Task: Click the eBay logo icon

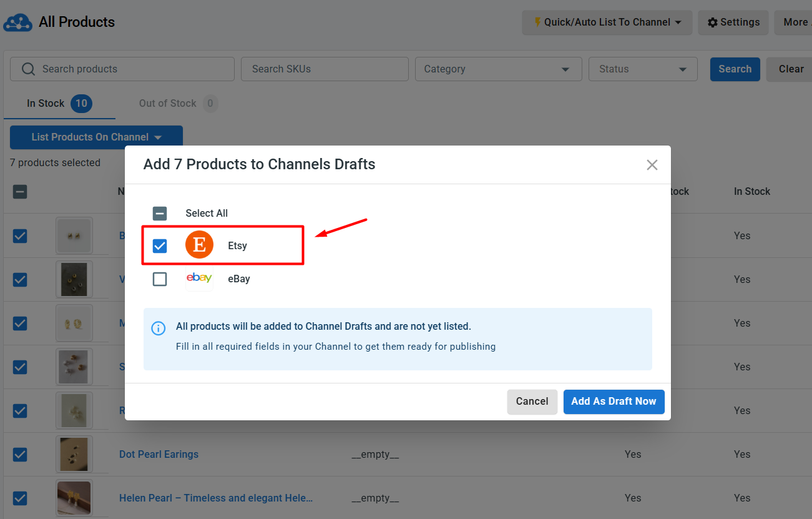Action: (199, 278)
